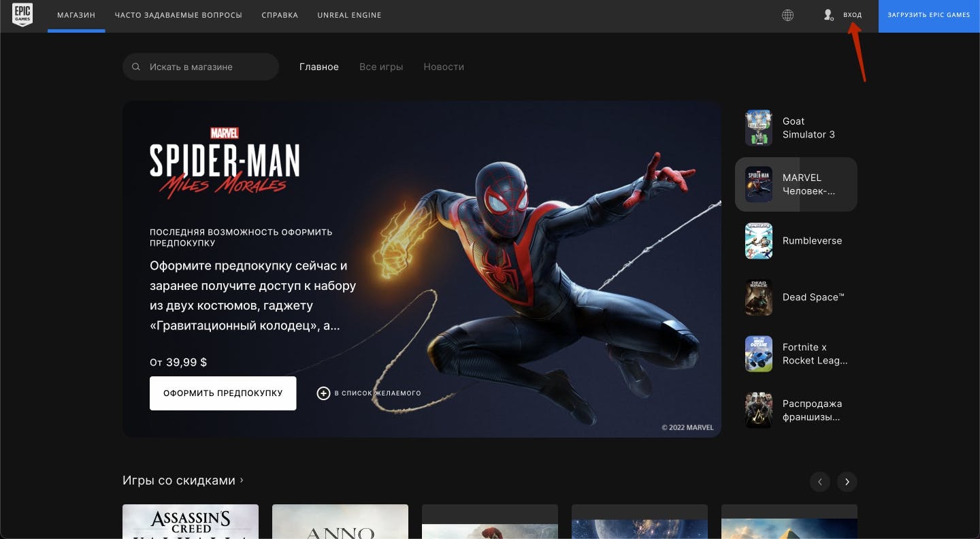Image resolution: width=980 pixels, height=539 pixels.
Task: Click the Rumbleverse title text
Action: 812,241
